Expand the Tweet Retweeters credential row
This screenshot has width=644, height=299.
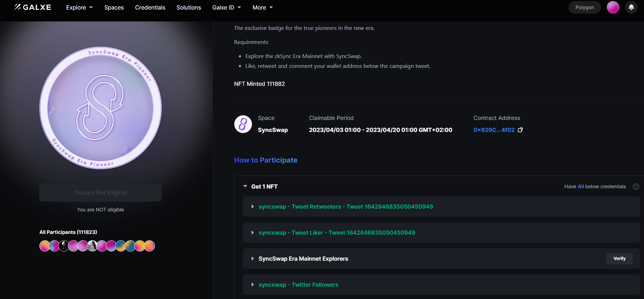253,207
